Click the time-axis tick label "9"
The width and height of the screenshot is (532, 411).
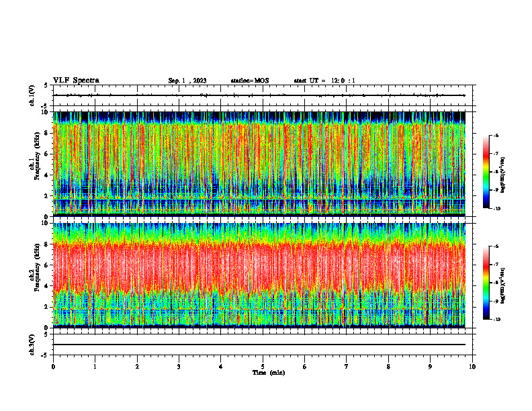[x=430, y=367]
